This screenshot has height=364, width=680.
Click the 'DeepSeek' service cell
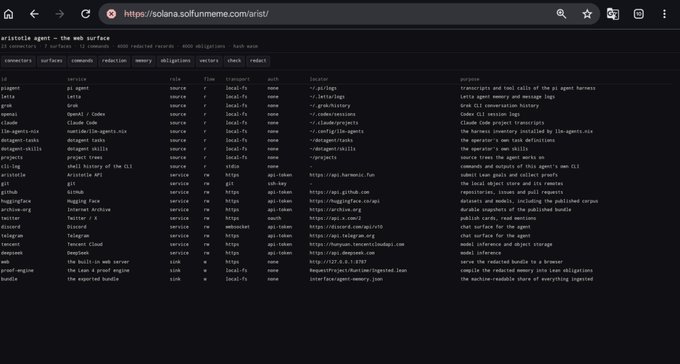click(78, 253)
